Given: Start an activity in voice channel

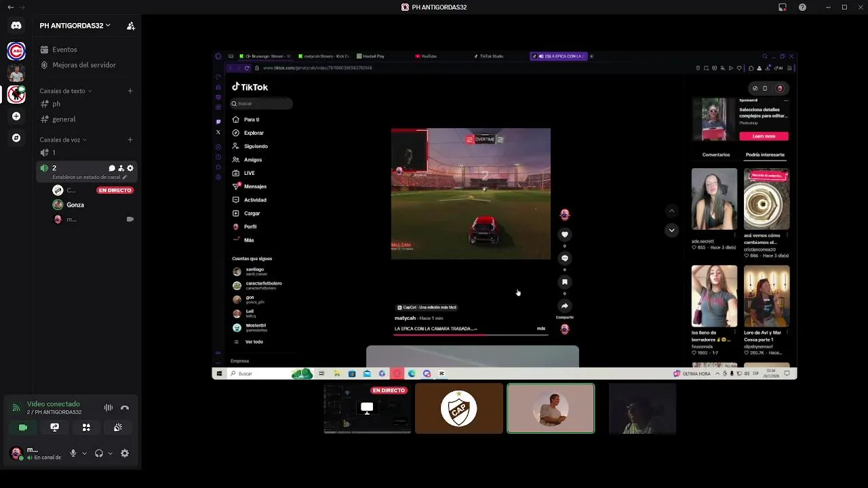Looking at the screenshot, I should pos(86,428).
